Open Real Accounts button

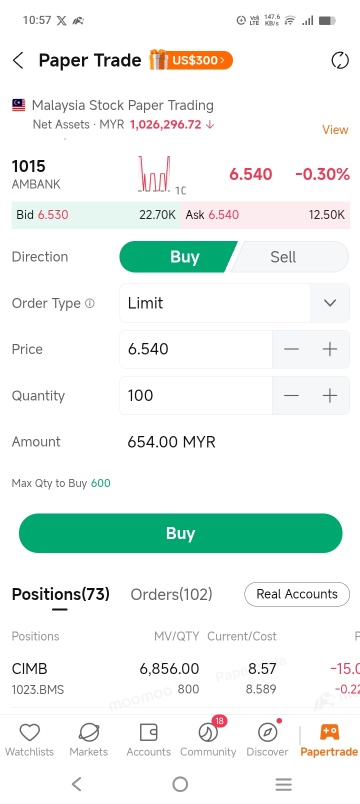(x=297, y=594)
